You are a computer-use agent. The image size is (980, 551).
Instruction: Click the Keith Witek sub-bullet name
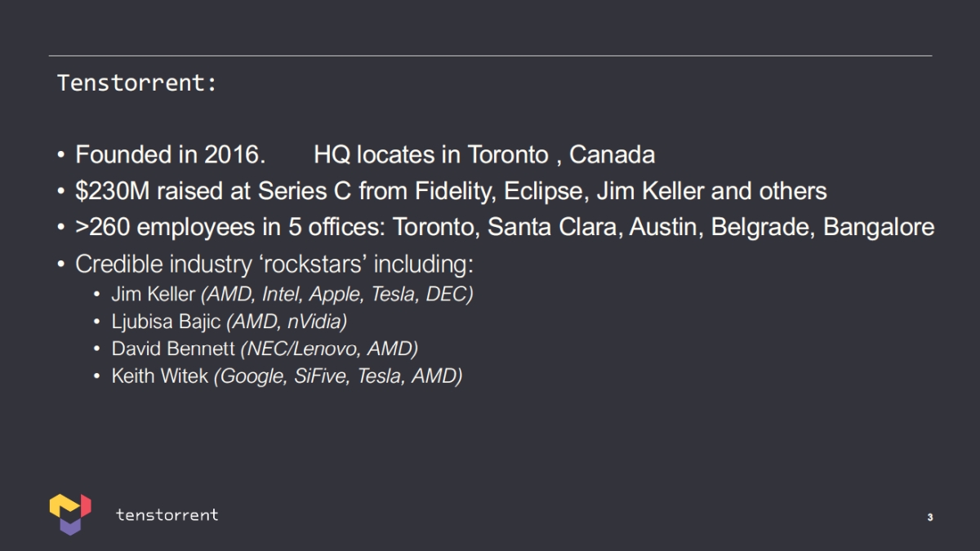point(160,376)
